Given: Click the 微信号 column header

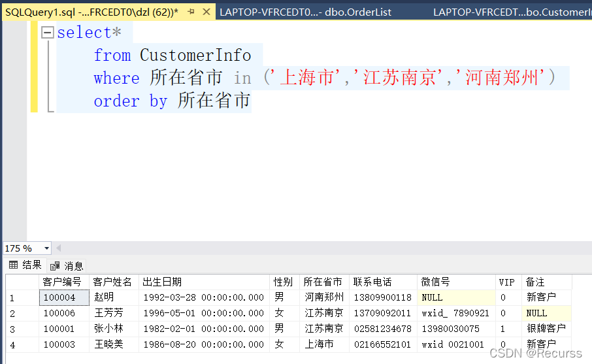Looking at the screenshot, I should tap(456, 282).
